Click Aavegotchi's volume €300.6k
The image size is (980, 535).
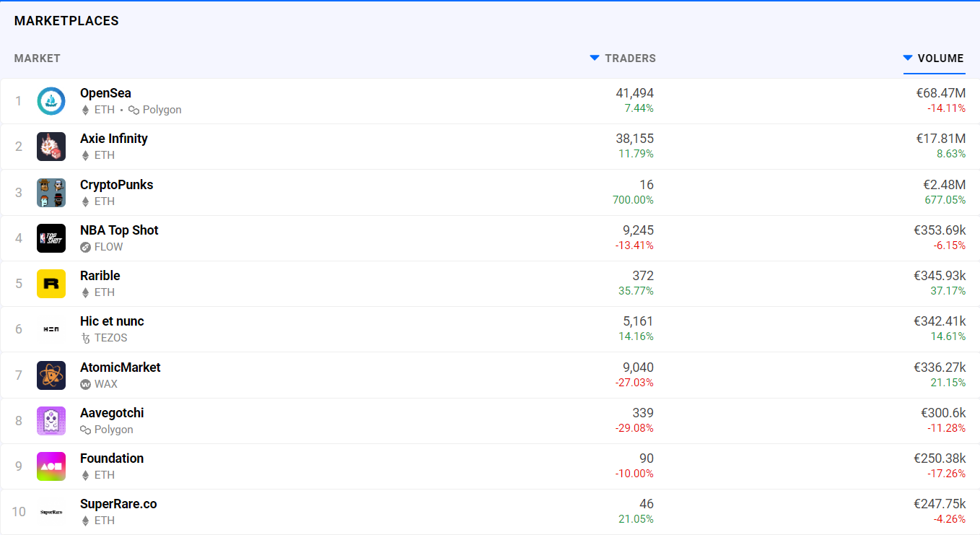(x=943, y=413)
